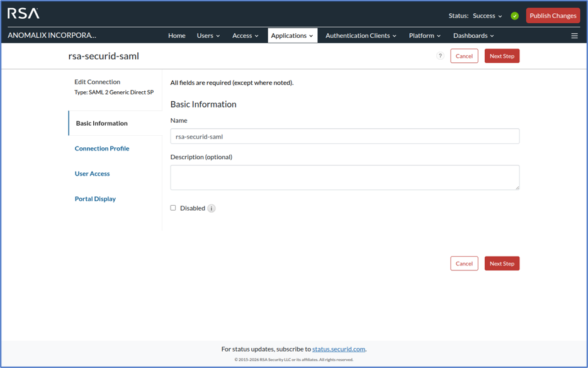This screenshot has width=588, height=368.
Task: Click in the Name input field
Action: tap(344, 137)
